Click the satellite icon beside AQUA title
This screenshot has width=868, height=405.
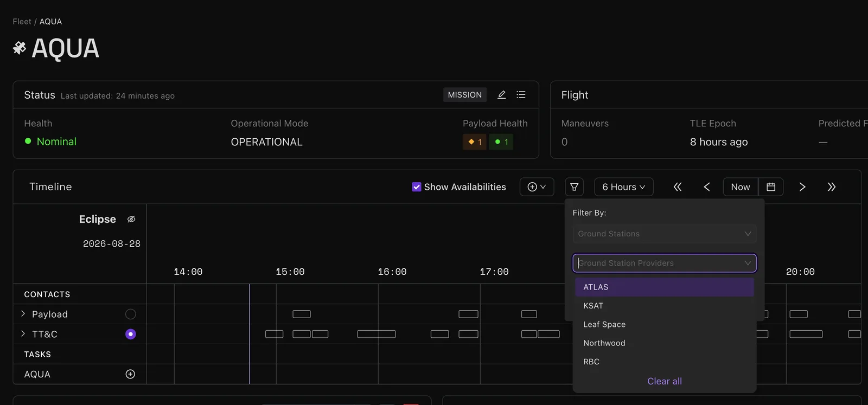tap(20, 48)
